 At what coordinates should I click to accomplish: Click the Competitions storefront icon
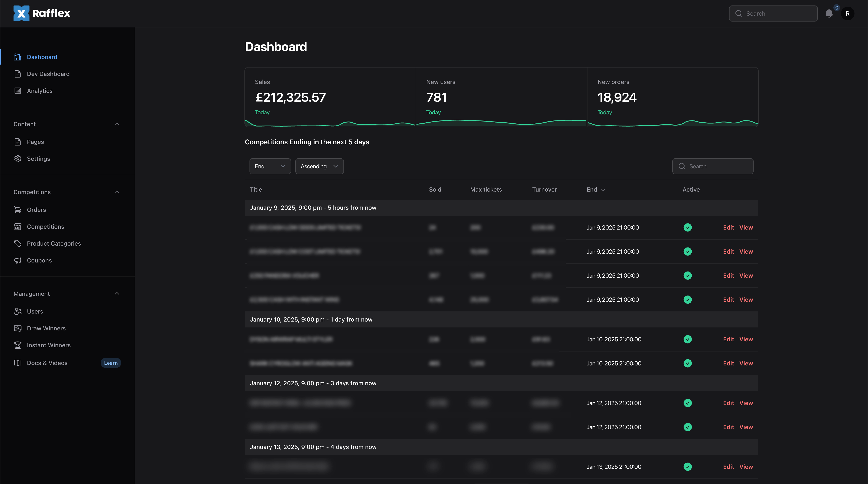coord(18,227)
